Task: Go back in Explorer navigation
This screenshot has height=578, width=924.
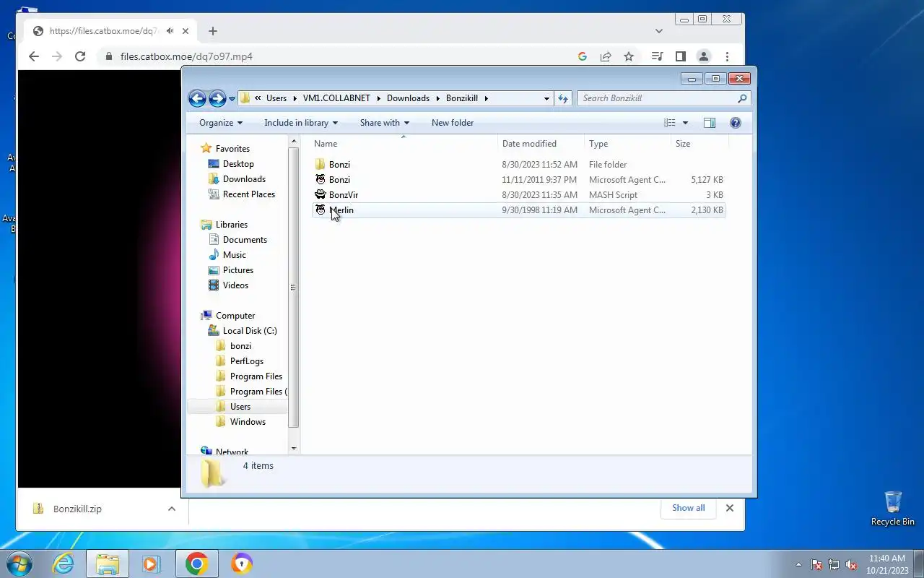Action: pyautogui.click(x=197, y=98)
